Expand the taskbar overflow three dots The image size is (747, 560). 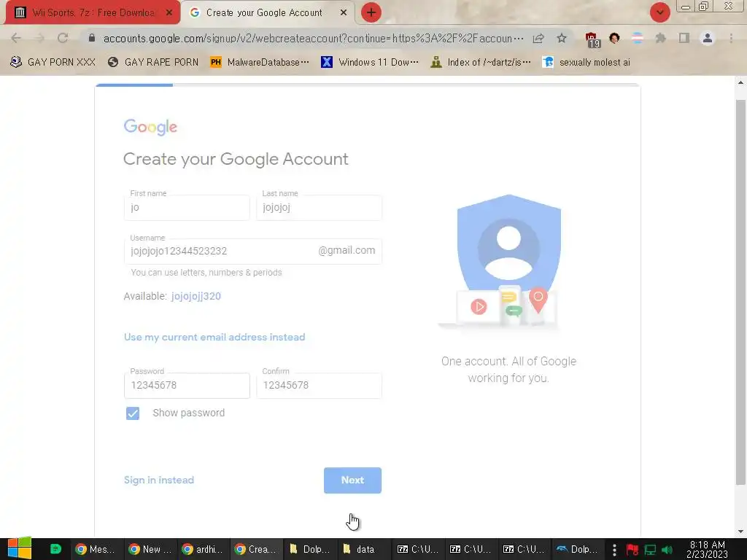click(614, 550)
